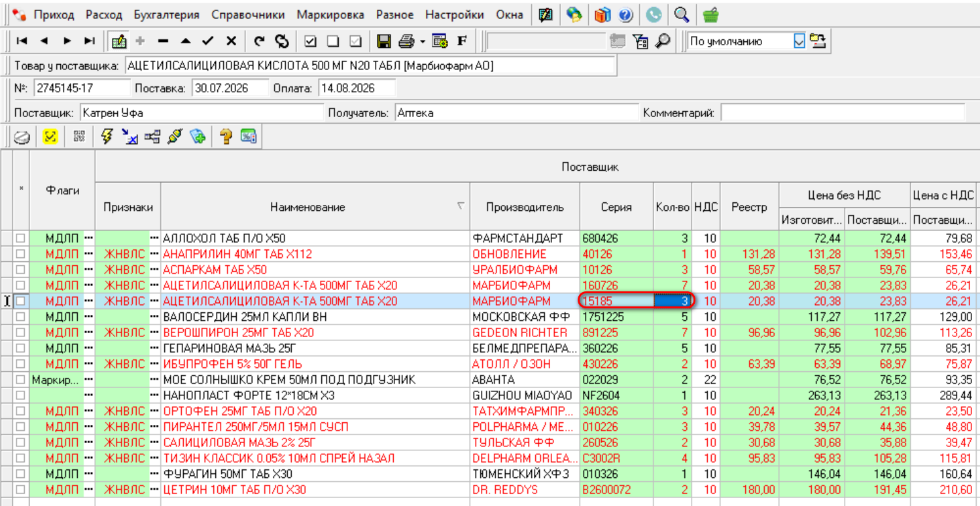Go to the previous record arrow

pos(44,41)
